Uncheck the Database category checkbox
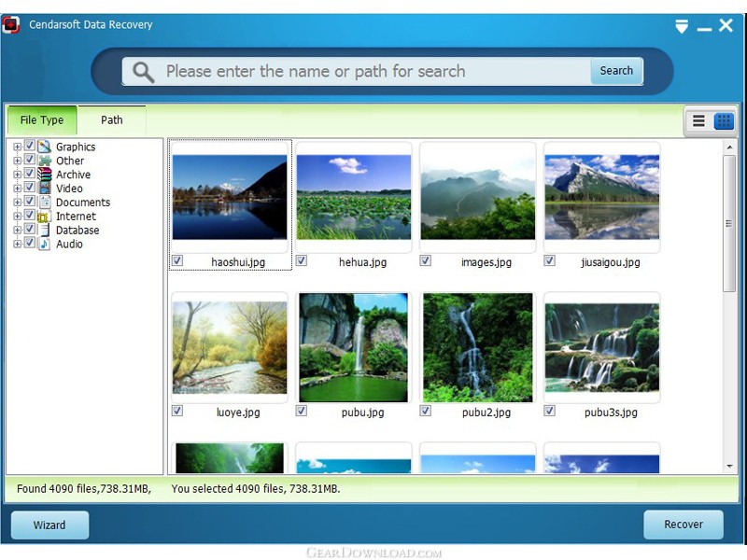The width and height of the screenshot is (747, 560). coord(30,229)
